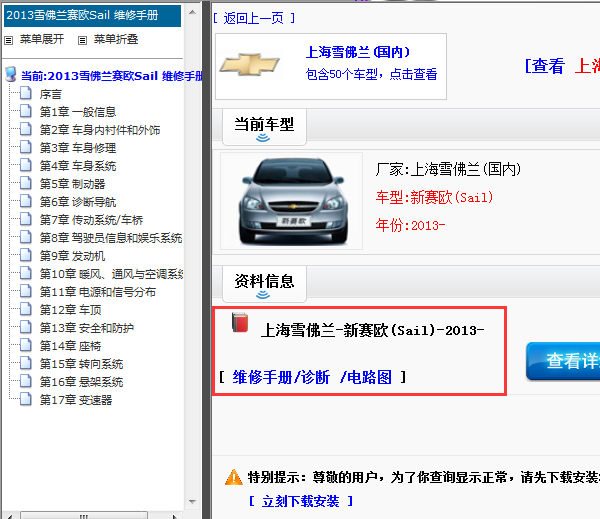Open the /电路图 link

coord(366,377)
